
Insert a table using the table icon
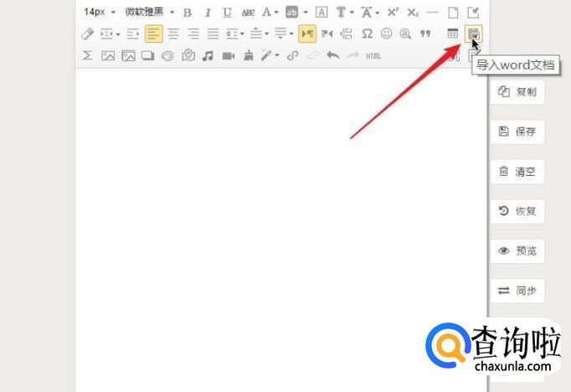(453, 34)
